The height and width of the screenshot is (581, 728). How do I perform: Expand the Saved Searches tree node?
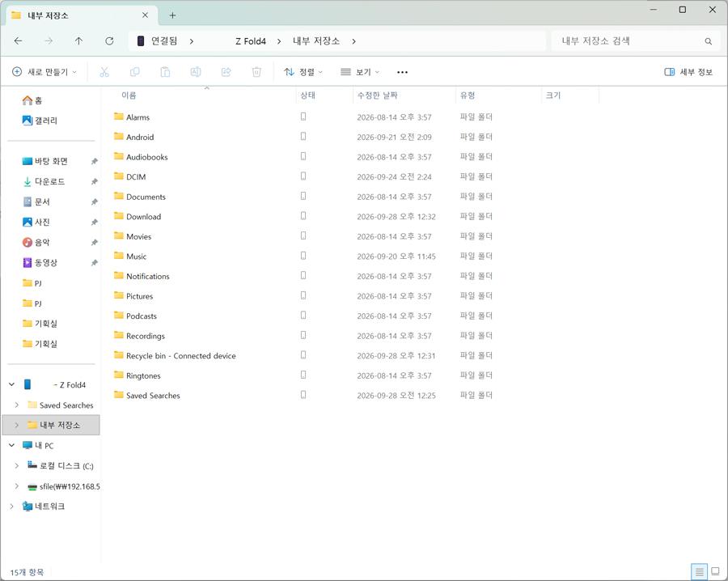[17, 405]
